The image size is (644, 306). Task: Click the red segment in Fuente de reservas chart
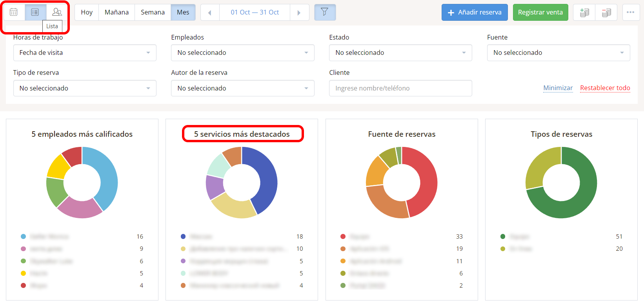[428, 180]
